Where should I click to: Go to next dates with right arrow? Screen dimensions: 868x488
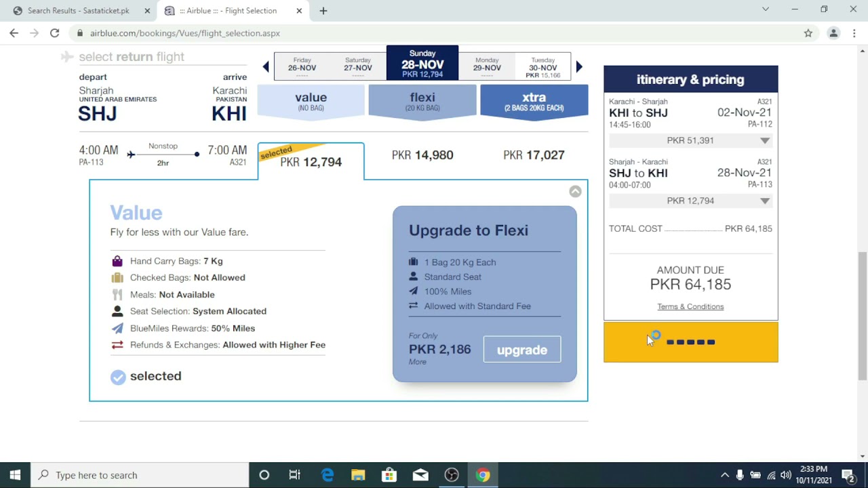(x=579, y=66)
